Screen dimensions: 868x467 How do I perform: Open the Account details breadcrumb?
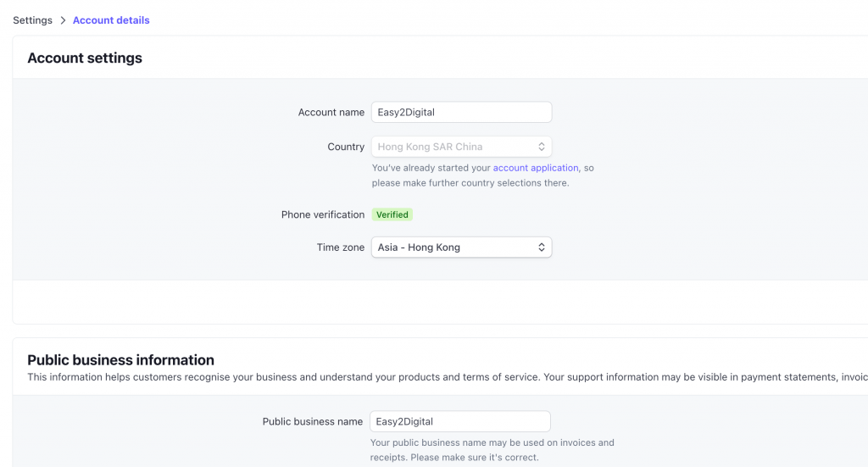[x=111, y=20]
